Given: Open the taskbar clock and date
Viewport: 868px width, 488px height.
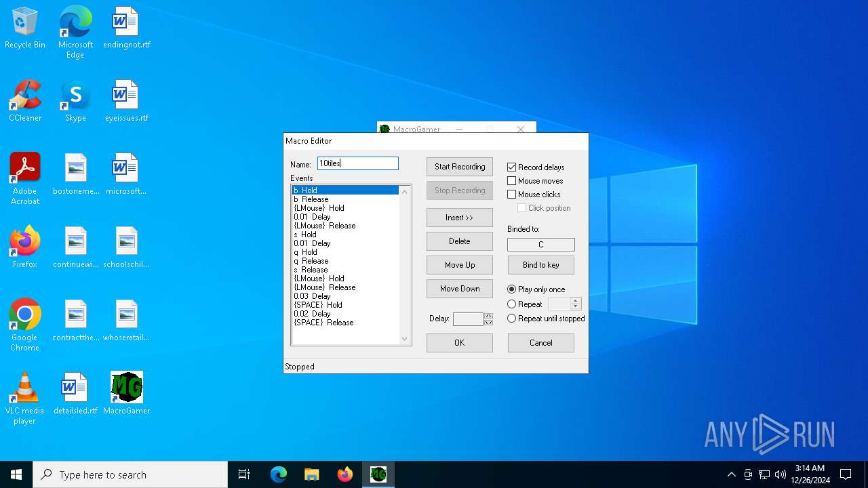Looking at the screenshot, I should point(810,474).
